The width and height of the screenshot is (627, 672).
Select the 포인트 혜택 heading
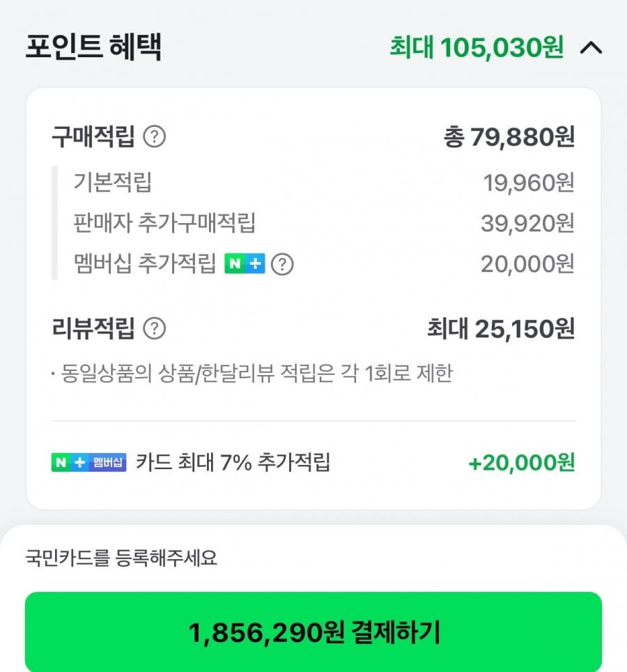click(93, 47)
